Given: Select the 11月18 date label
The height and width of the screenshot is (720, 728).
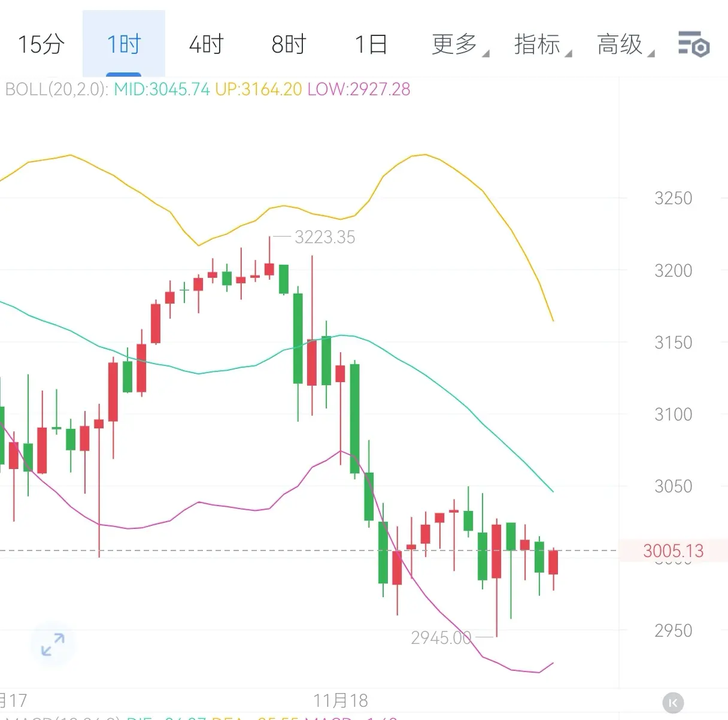Looking at the screenshot, I should click(x=341, y=700).
